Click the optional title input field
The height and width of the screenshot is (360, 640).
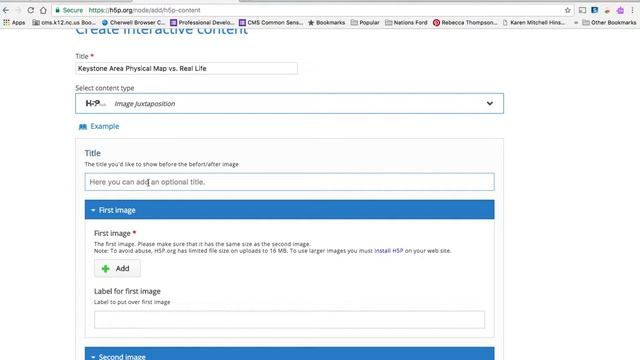tap(289, 182)
